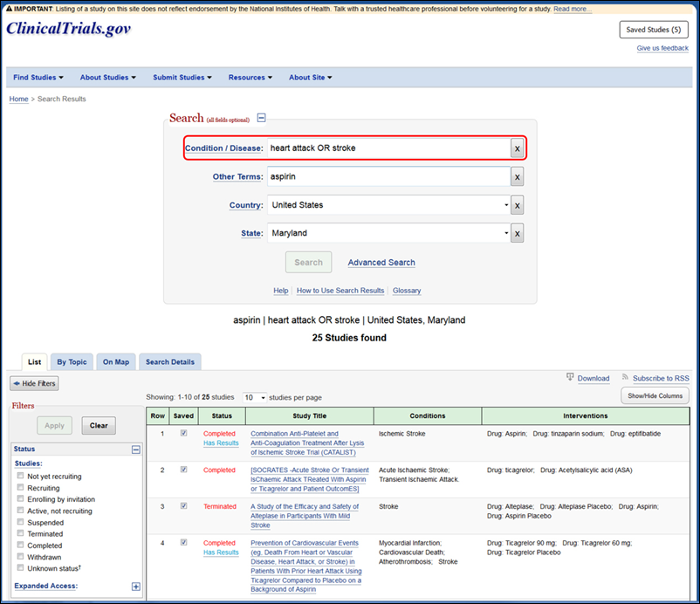The image size is (700, 604).
Task: Click the Clear filters button
Action: (99, 425)
